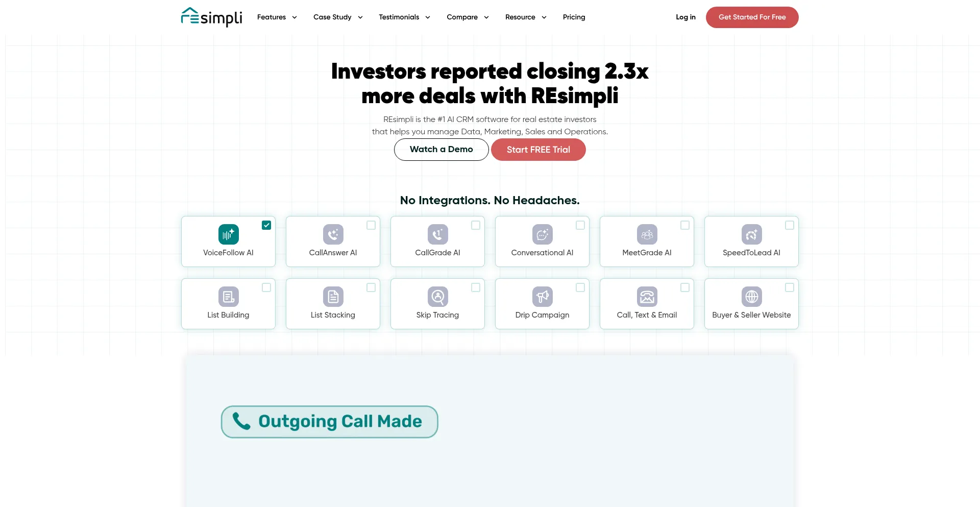The height and width of the screenshot is (507, 980).
Task: Open the Features menu label
Action: 272,17
